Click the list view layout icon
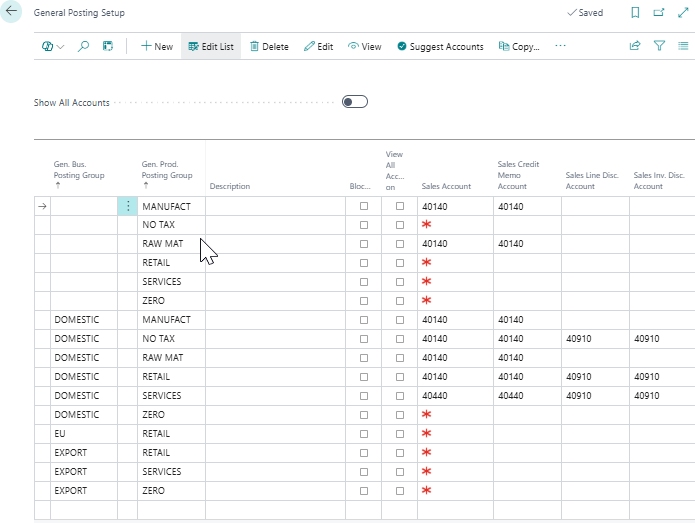Image resolution: width=695 pixels, height=523 pixels. pyautogui.click(x=683, y=46)
